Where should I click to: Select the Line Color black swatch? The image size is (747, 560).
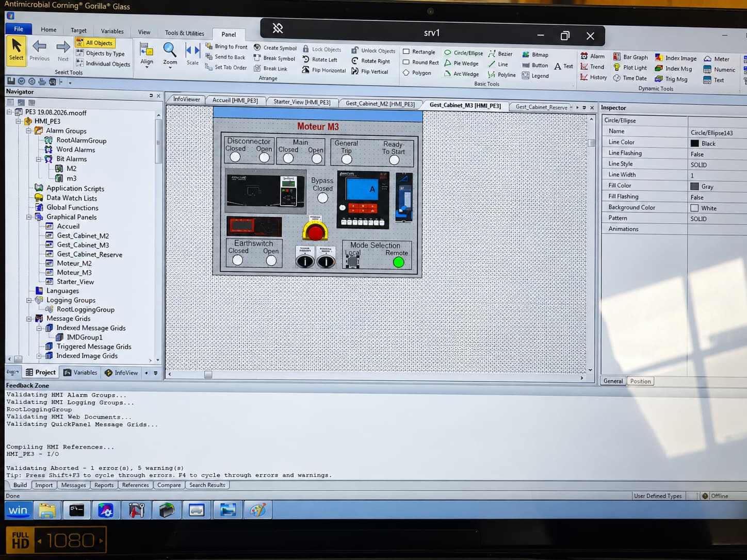[x=694, y=143]
